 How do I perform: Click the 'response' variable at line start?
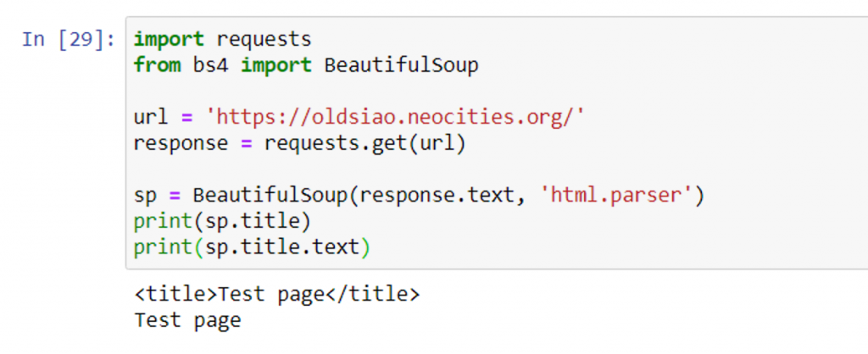click(x=181, y=143)
